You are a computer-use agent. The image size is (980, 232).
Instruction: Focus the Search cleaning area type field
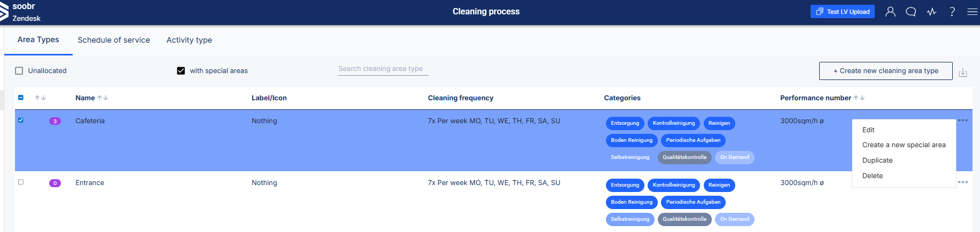tap(383, 69)
